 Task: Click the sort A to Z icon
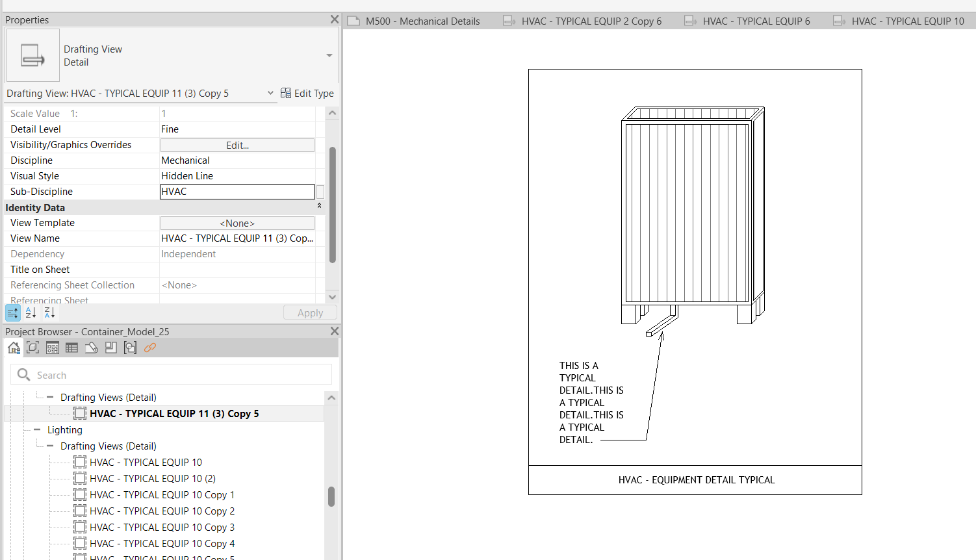tap(31, 313)
